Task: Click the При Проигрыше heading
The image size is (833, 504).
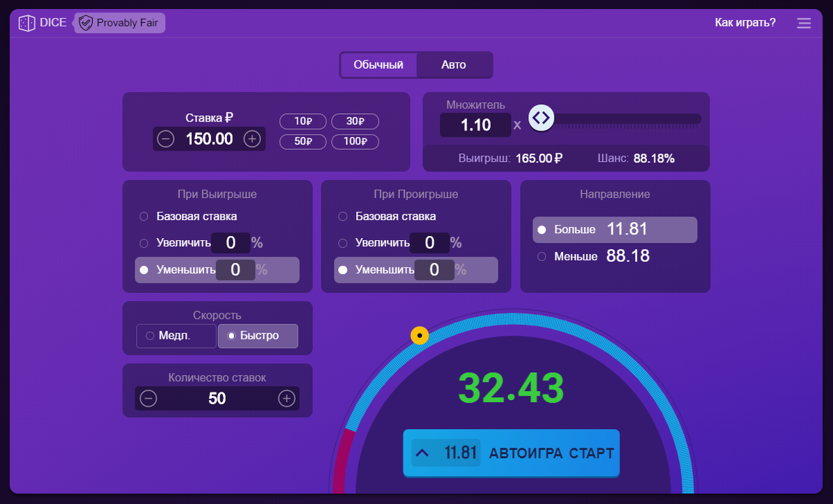Action: (416, 194)
